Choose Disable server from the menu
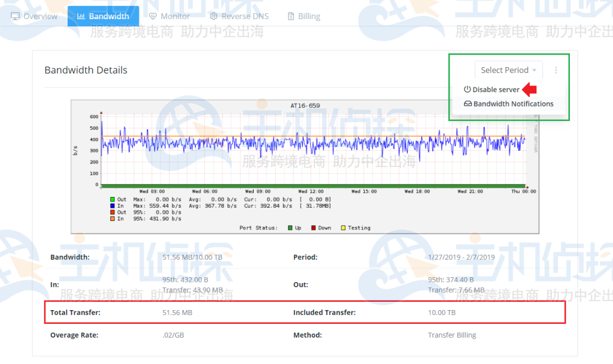 [496, 90]
